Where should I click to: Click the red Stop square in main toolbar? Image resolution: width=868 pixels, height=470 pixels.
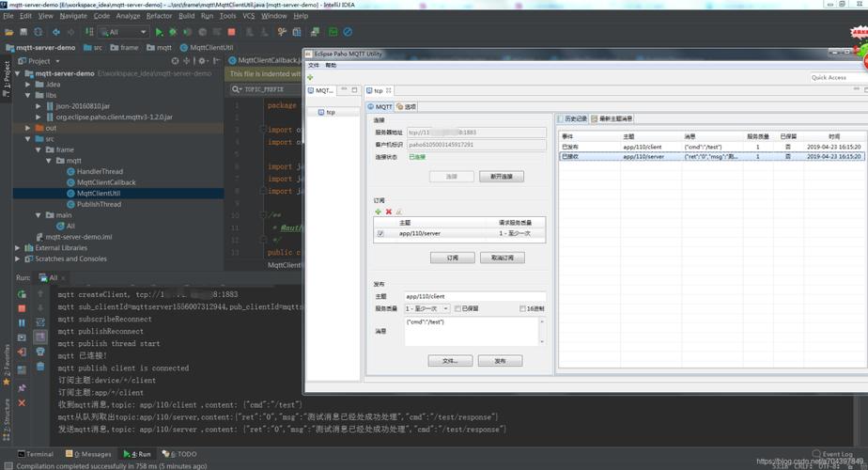coord(231,32)
